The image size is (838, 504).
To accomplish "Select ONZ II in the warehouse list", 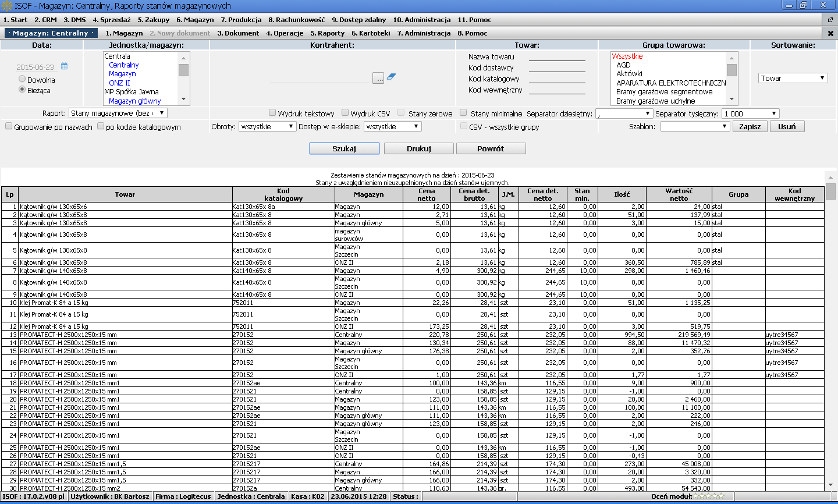I will [x=119, y=83].
